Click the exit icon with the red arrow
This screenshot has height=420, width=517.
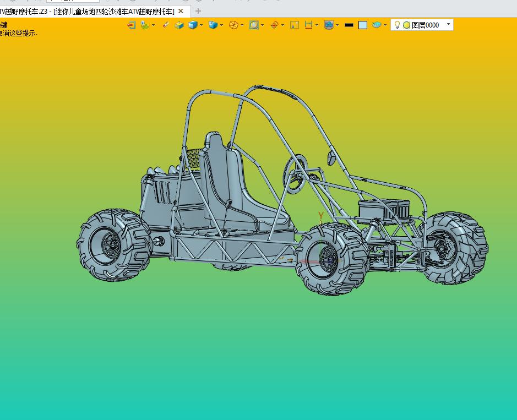131,25
